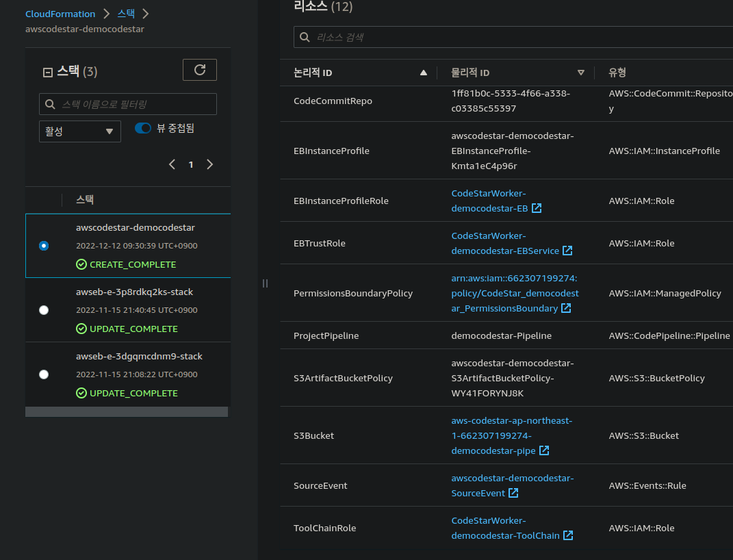
Task: Click democodestar-Pipeline physical ID
Action: point(501,335)
